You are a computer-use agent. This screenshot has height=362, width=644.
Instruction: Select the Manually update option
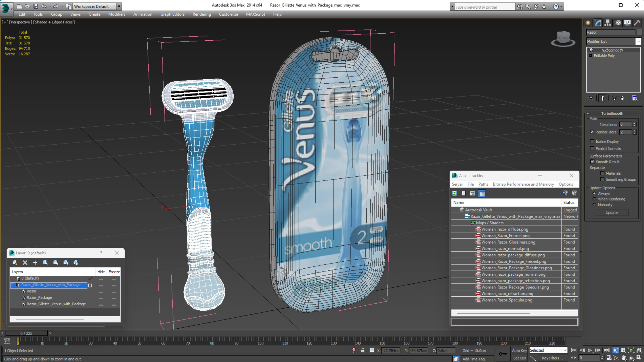[x=595, y=205]
